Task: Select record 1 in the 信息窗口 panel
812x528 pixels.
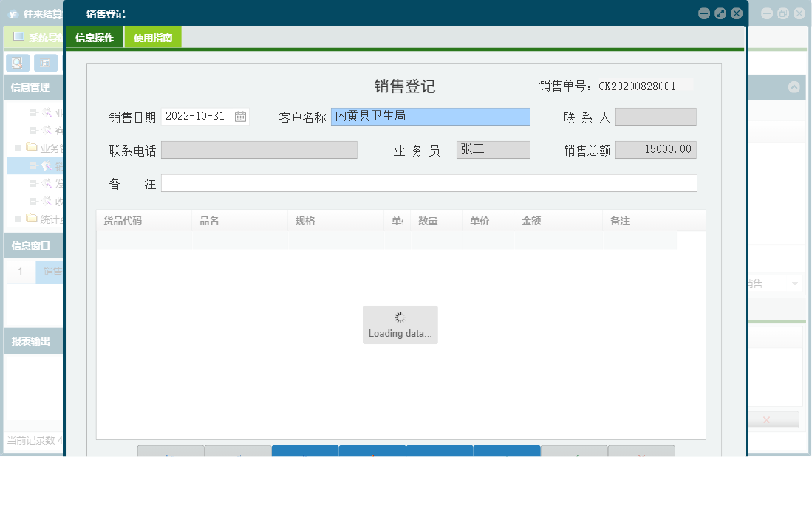Action: (20, 272)
